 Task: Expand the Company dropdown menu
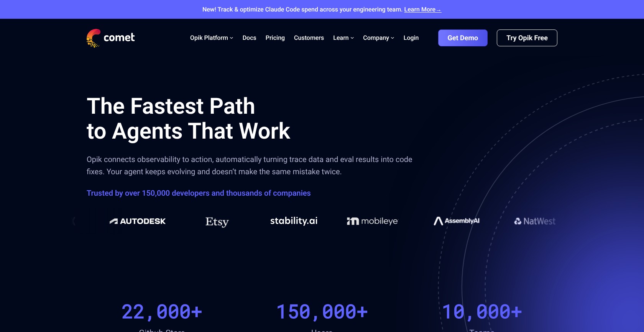tap(378, 38)
